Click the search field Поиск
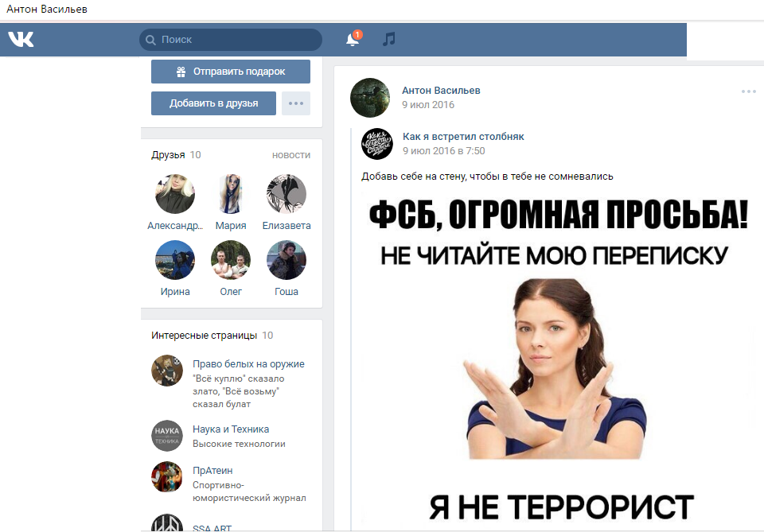 [x=231, y=40]
